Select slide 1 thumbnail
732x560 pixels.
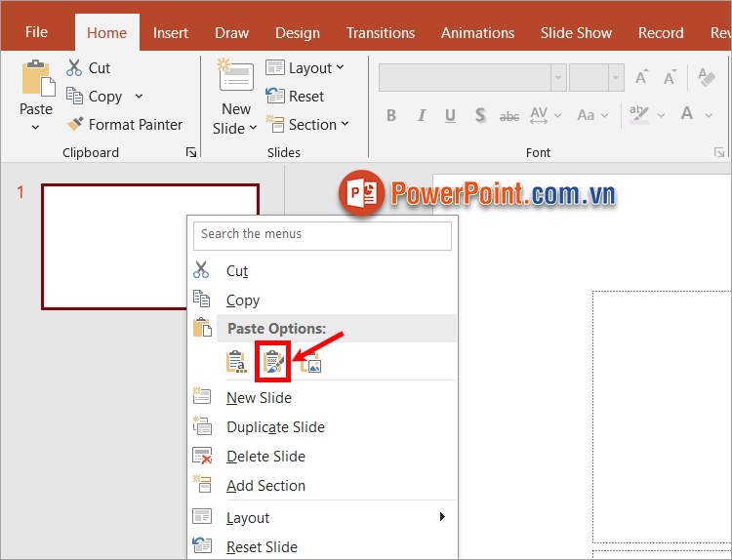point(150,247)
